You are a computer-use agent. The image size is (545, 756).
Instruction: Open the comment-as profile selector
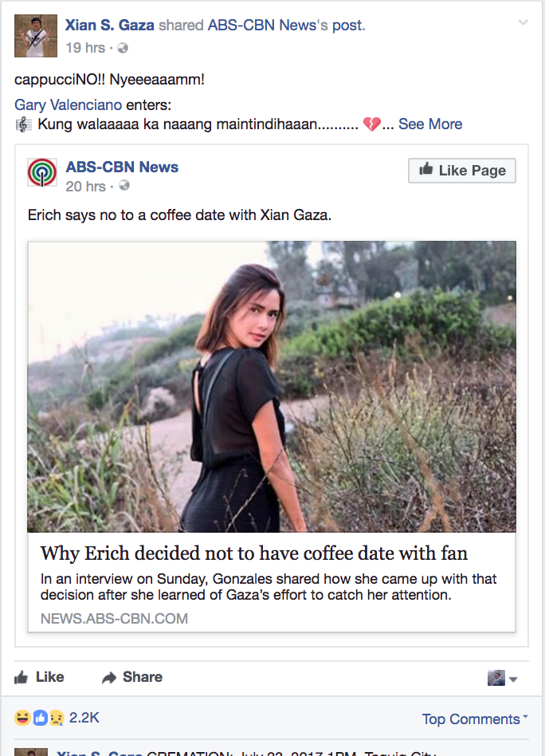(502, 678)
